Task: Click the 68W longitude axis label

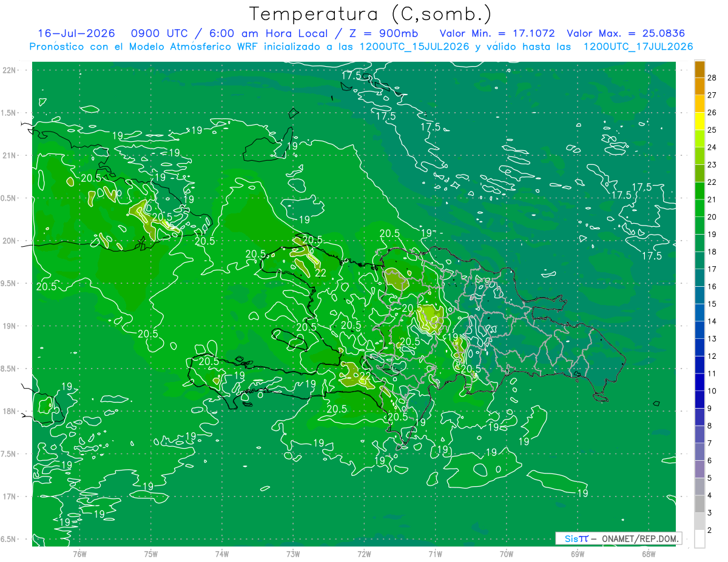Action: click(649, 554)
